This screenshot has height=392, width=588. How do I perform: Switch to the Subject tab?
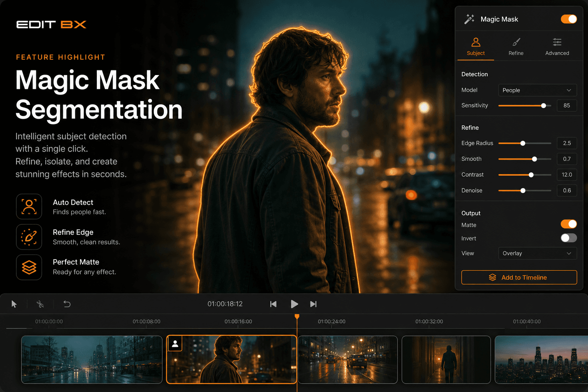[476, 47]
